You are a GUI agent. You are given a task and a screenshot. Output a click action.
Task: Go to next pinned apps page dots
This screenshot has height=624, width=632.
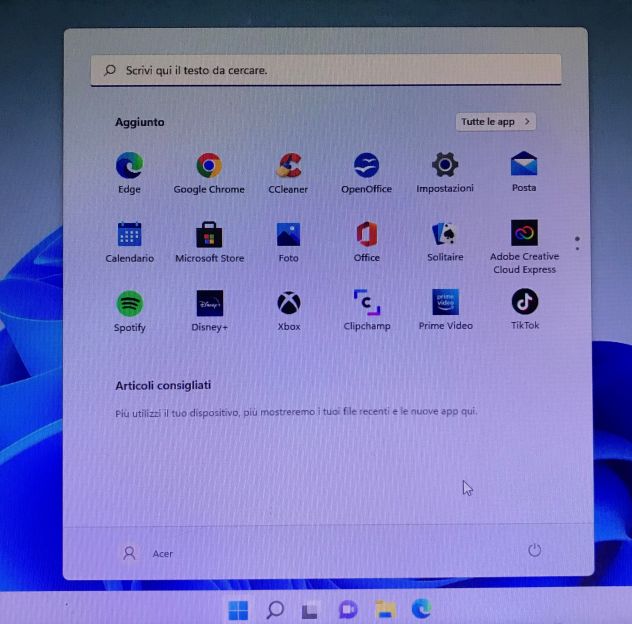point(577,243)
